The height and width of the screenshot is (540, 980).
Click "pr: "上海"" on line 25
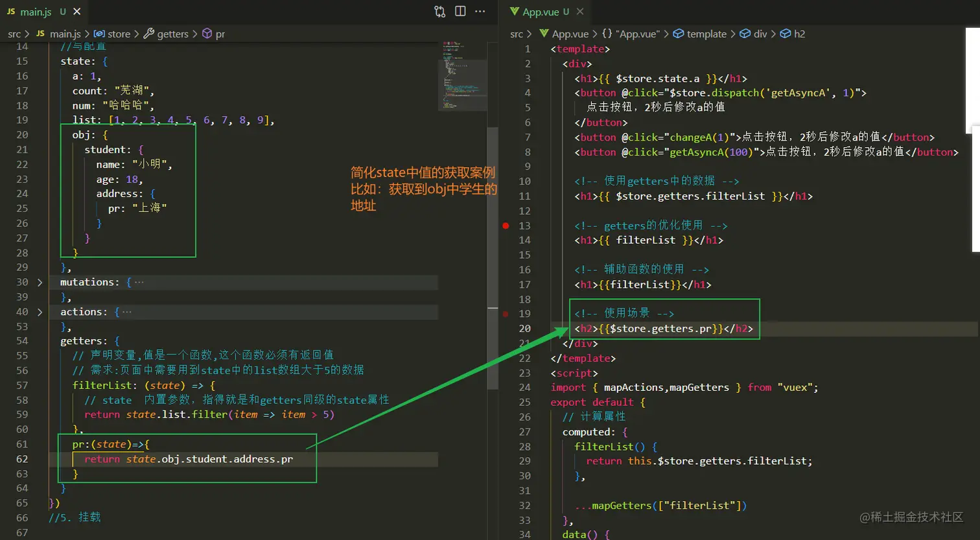[137, 208]
